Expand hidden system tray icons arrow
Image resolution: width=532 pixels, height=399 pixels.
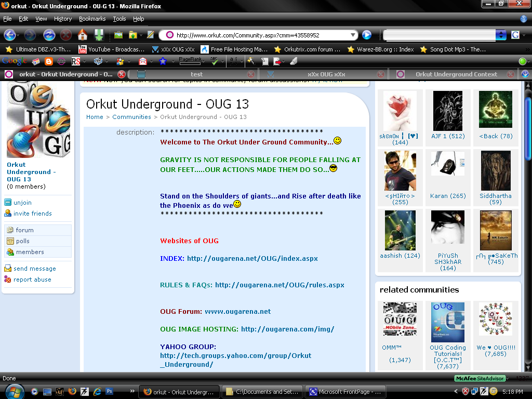pyautogui.click(x=456, y=392)
